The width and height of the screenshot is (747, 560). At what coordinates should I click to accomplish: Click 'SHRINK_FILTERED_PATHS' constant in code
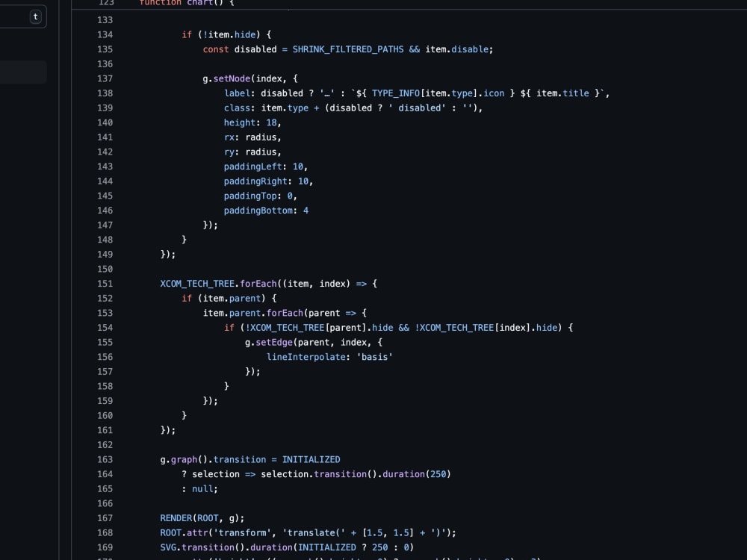click(x=348, y=49)
